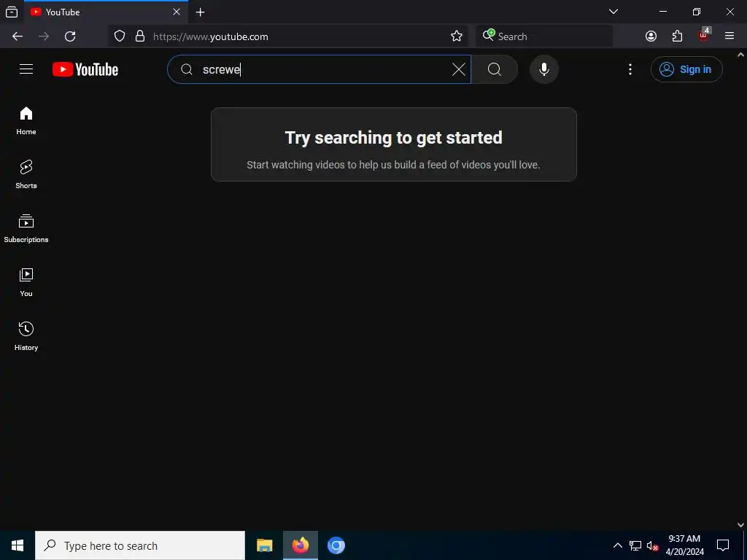The height and width of the screenshot is (560, 747).
Task: Go to Home in sidebar
Action: (x=26, y=121)
